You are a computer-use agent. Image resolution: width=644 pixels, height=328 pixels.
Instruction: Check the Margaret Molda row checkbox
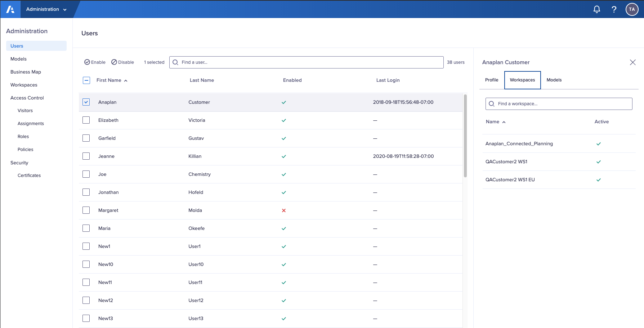coord(86,210)
